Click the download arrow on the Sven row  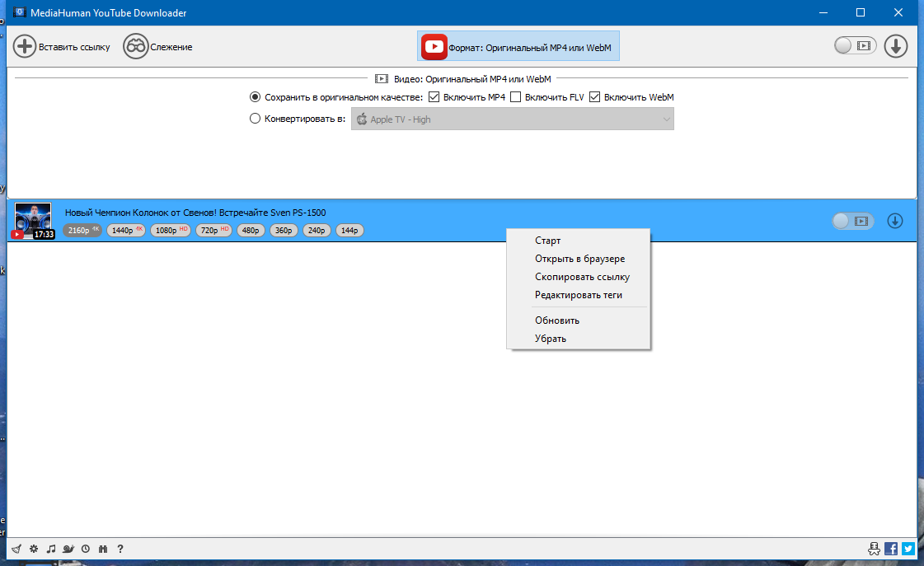(894, 221)
